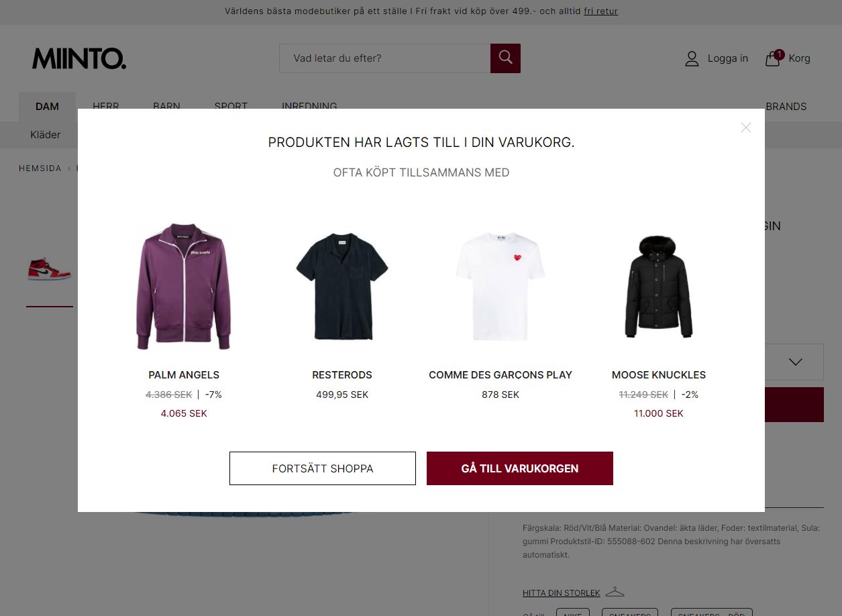Open the DAM category tab
842x616 pixels.
(47, 107)
